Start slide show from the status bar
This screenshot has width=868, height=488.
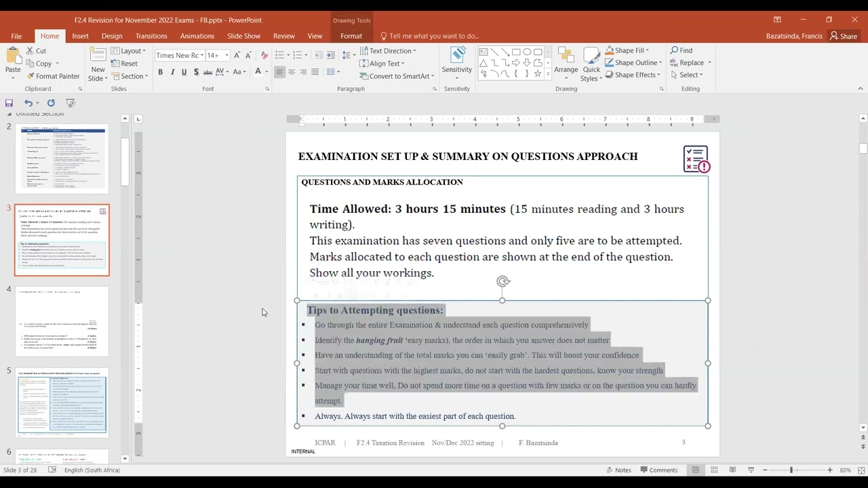coord(751,470)
